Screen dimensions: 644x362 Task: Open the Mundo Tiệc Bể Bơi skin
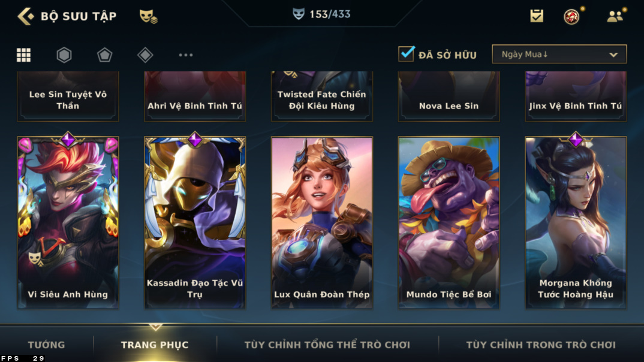449,222
